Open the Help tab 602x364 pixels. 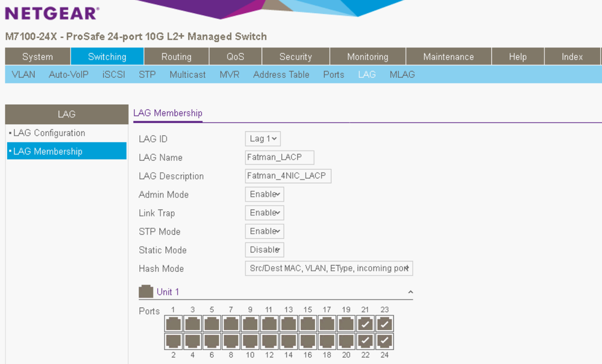point(518,57)
